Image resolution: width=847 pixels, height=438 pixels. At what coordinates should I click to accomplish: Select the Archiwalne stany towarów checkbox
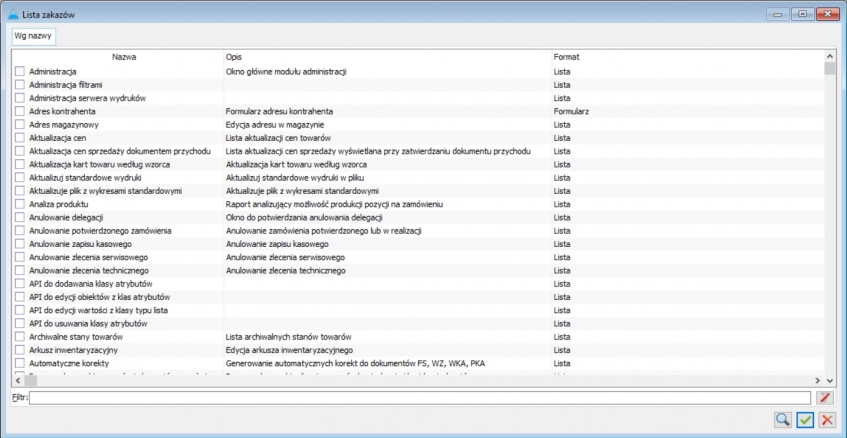coord(20,338)
